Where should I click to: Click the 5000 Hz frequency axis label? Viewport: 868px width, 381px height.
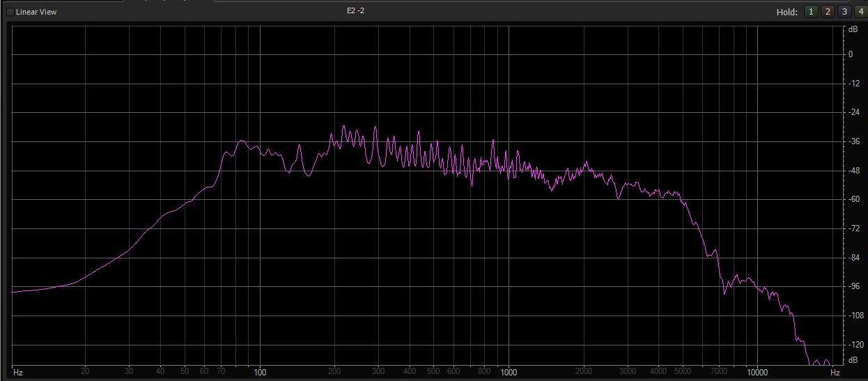coord(682,372)
